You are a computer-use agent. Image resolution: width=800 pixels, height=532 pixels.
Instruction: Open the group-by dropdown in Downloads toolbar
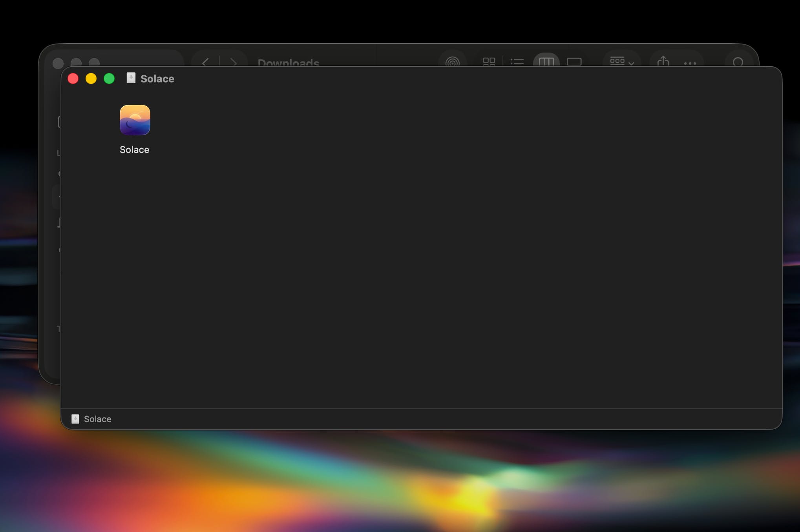click(x=622, y=62)
